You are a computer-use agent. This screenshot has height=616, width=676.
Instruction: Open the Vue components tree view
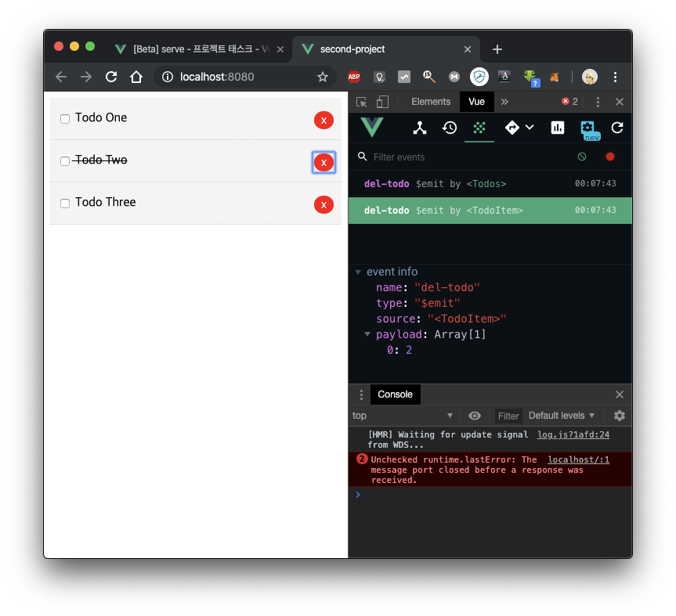tap(420, 128)
